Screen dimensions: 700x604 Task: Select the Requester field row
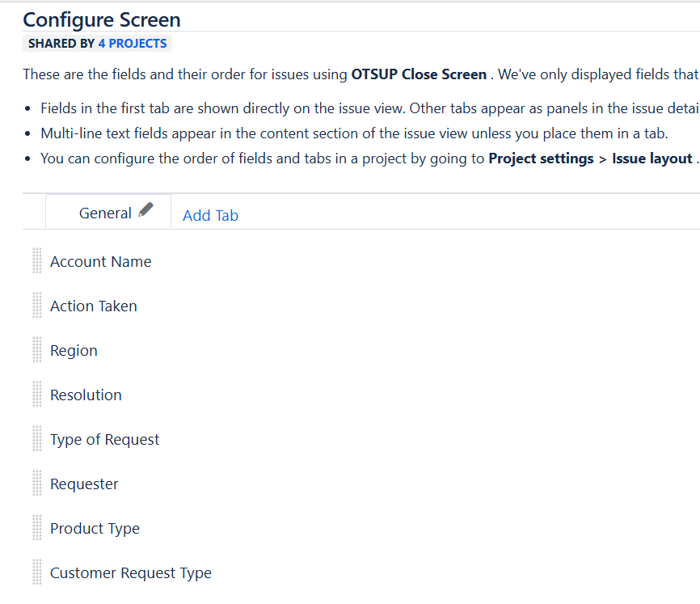click(361, 484)
